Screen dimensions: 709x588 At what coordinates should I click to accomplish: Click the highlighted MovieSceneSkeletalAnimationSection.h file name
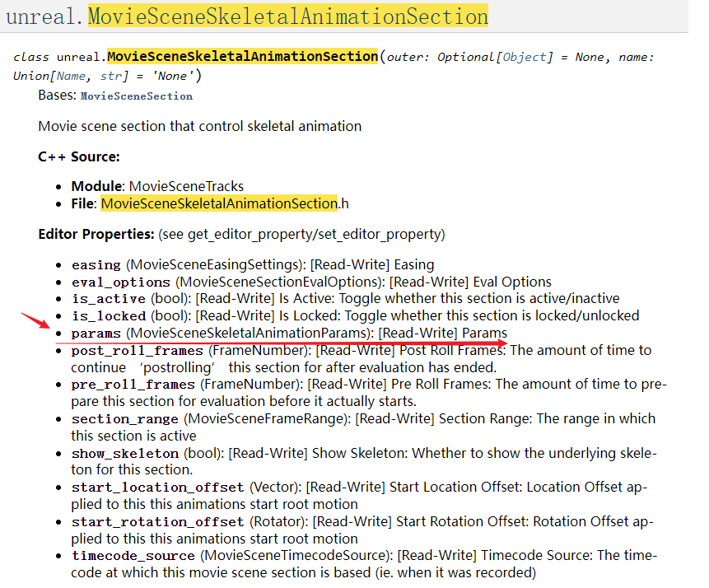[218, 203]
